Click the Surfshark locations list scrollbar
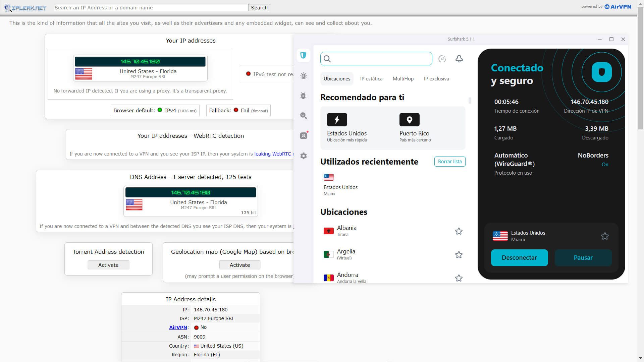 pyautogui.click(x=470, y=101)
